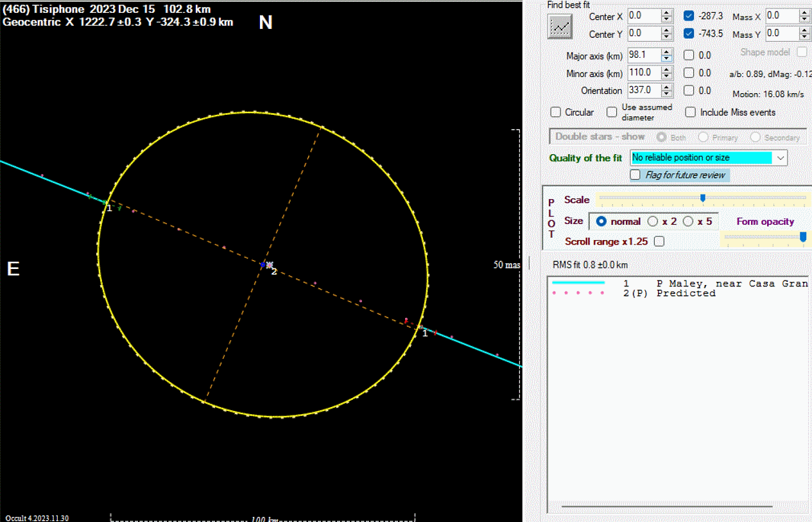Viewport: 812px width, 522px height.
Task: Select the x 5 plot size
Action: 688,222
